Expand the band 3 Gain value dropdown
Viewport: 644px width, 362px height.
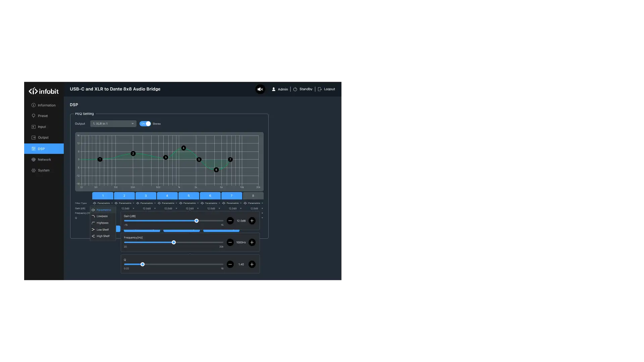149,208
